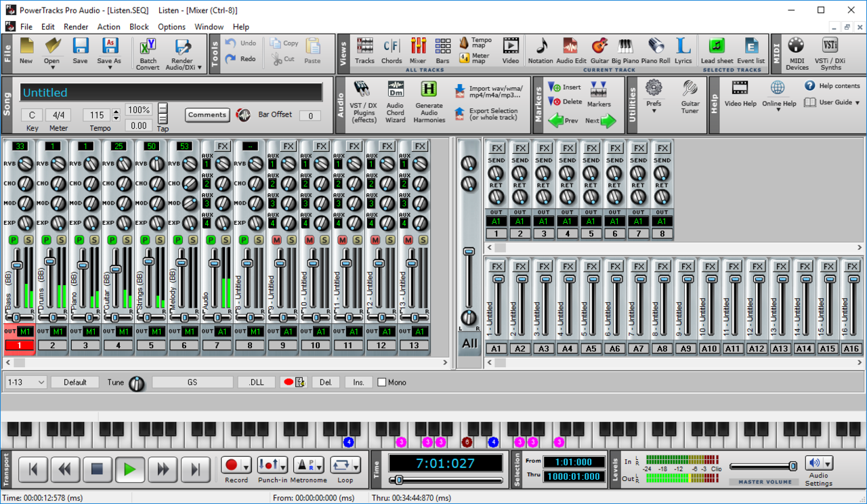Open the Lyrics window
The image size is (867, 504).
coord(683,51)
